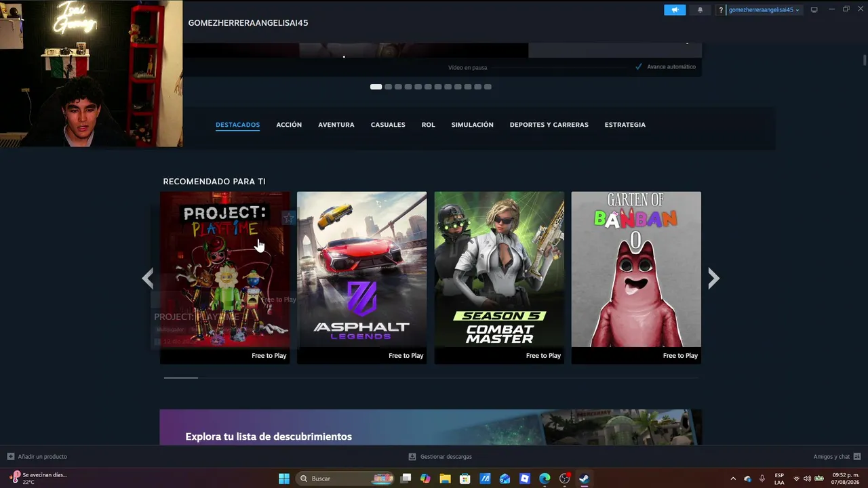Screen dimensions: 868x488
Task: Expand the gomezherreraangelisai45 account dropdown
Action: click(764, 10)
